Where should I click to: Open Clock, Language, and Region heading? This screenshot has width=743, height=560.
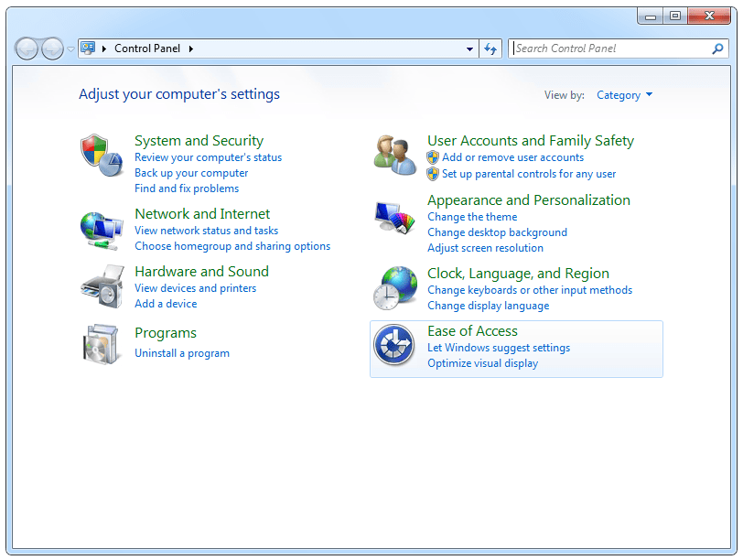pos(519,274)
